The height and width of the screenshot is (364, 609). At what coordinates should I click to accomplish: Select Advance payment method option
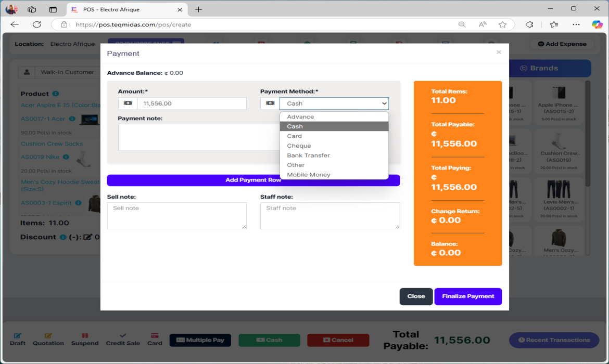coord(300,117)
